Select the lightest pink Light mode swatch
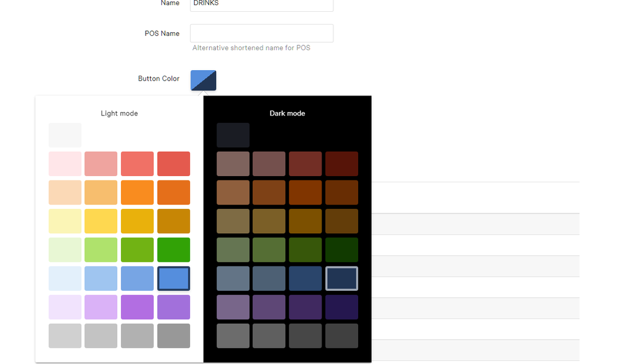 pyautogui.click(x=65, y=164)
